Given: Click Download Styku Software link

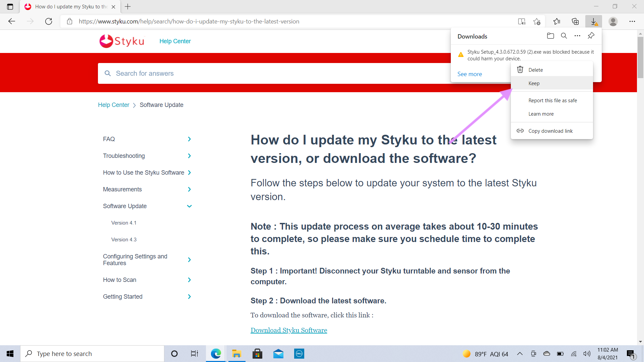Looking at the screenshot, I should tap(289, 330).
